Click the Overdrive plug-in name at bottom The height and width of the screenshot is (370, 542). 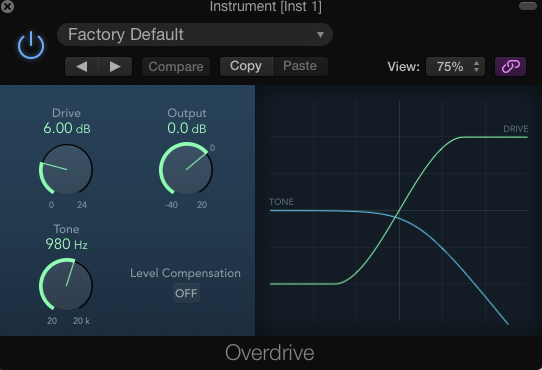click(270, 353)
